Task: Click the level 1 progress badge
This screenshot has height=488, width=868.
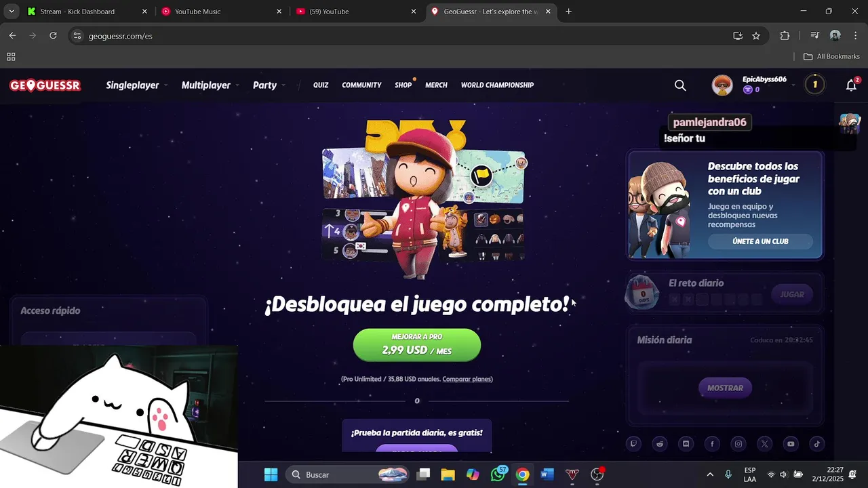Action: (814, 85)
